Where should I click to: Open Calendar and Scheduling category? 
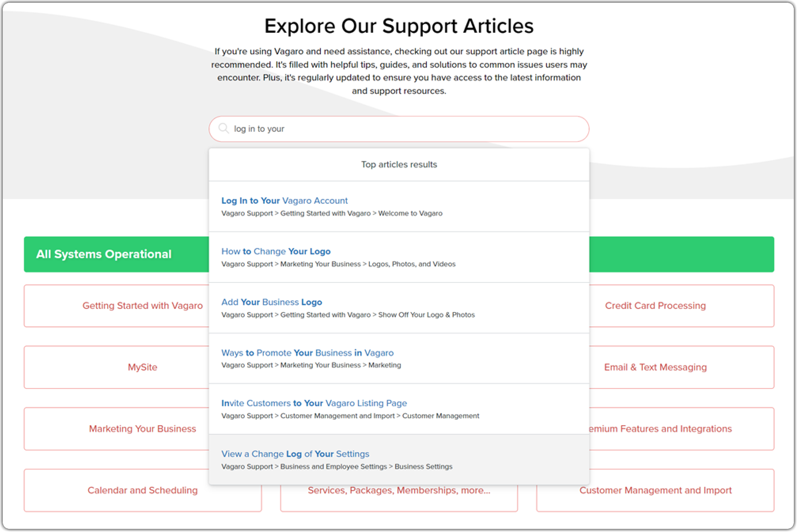142,490
